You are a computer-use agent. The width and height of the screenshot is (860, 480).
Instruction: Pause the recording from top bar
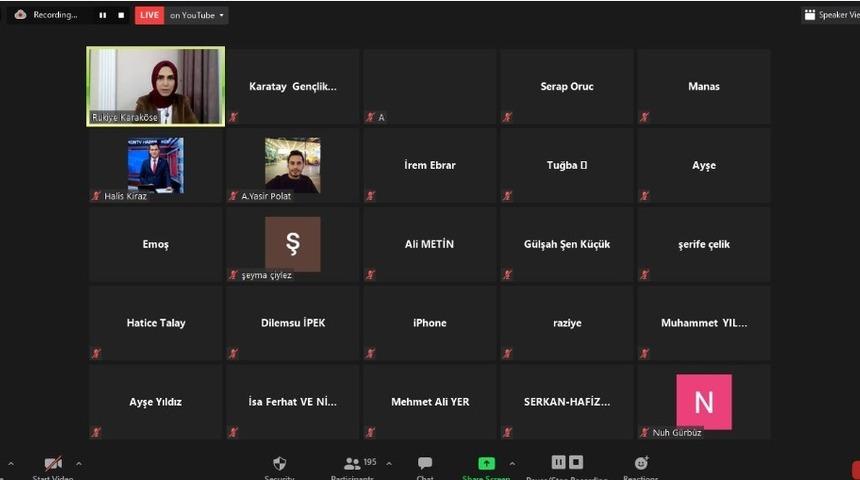(102, 15)
